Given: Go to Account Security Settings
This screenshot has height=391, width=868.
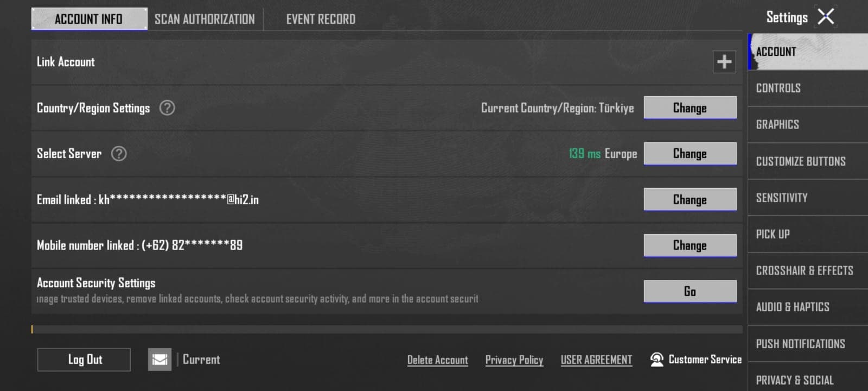Looking at the screenshot, I should point(690,291).
